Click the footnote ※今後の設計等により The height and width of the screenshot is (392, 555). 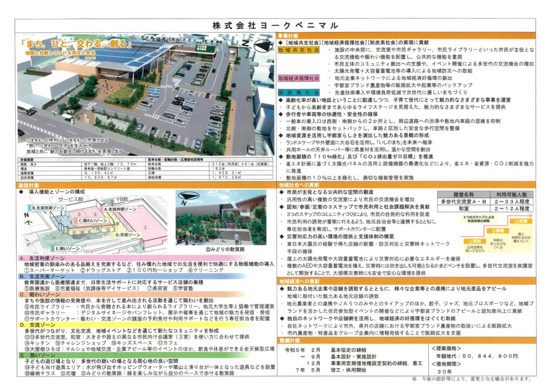pos(472,379)
